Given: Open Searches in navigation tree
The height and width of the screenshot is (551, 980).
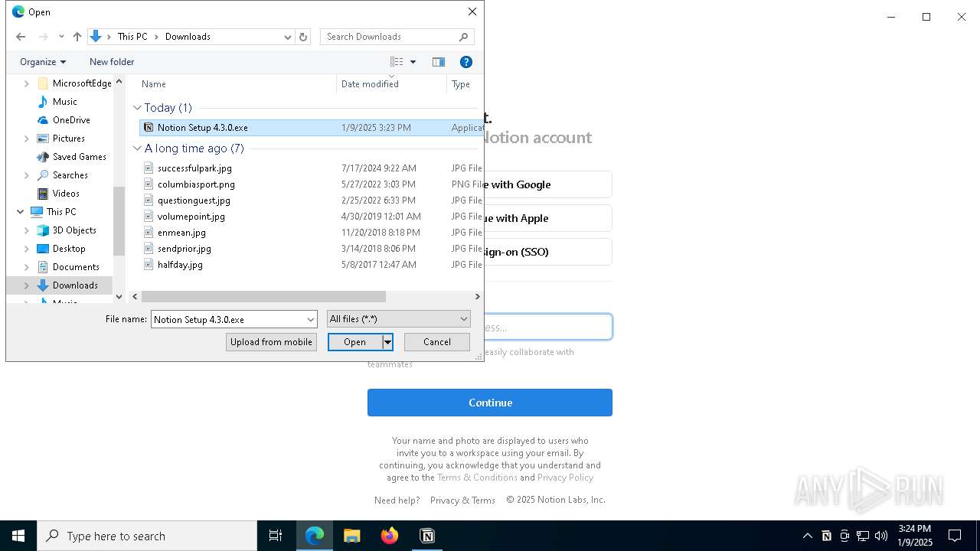Looking at the screenshot, I should (70, 175).
